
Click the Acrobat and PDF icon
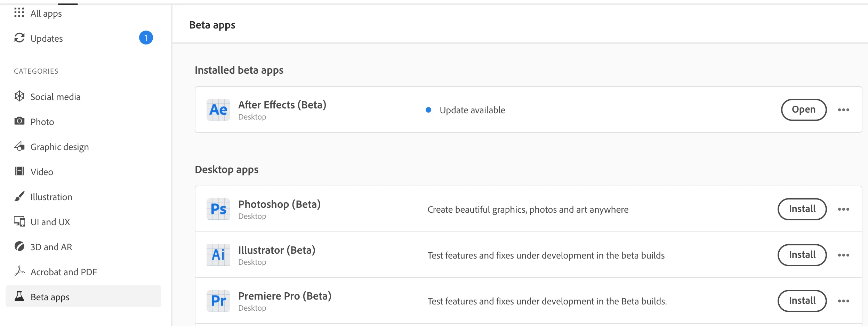(x=19, y=271)
